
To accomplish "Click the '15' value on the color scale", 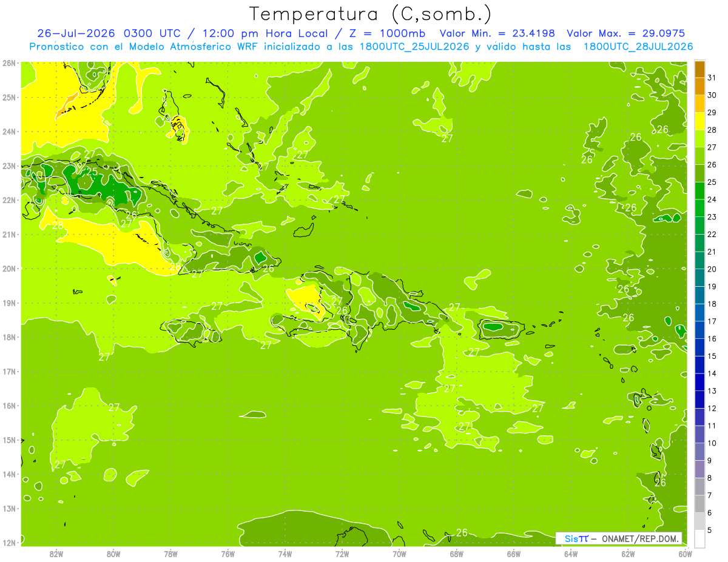I will tap(712, 356).
